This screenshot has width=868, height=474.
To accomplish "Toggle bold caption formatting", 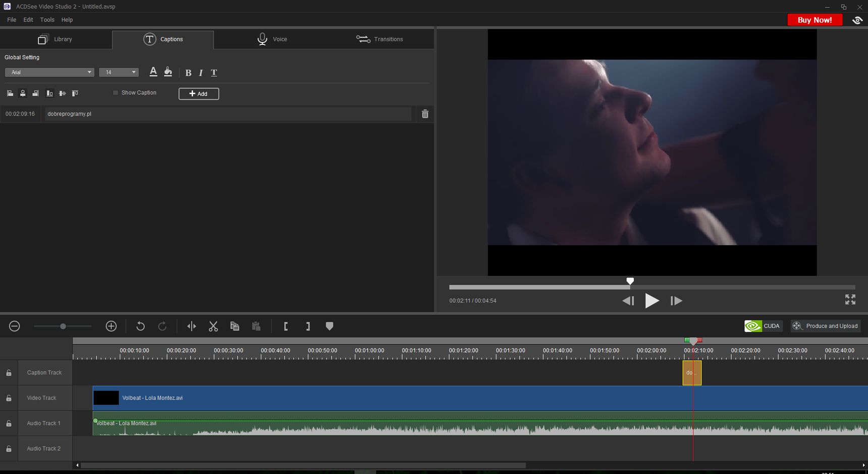I will coord(188,73).
